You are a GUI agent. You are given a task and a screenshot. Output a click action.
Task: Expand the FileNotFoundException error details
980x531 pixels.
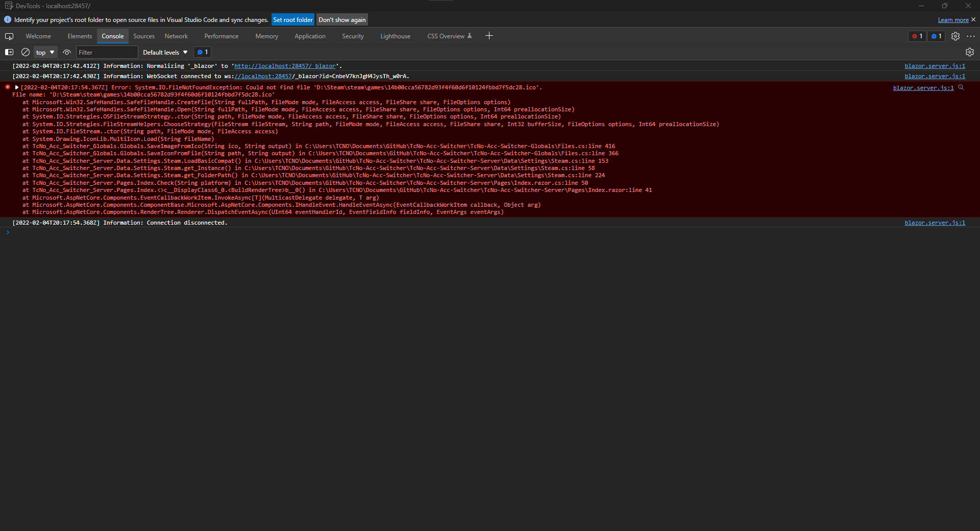point(17,87)
